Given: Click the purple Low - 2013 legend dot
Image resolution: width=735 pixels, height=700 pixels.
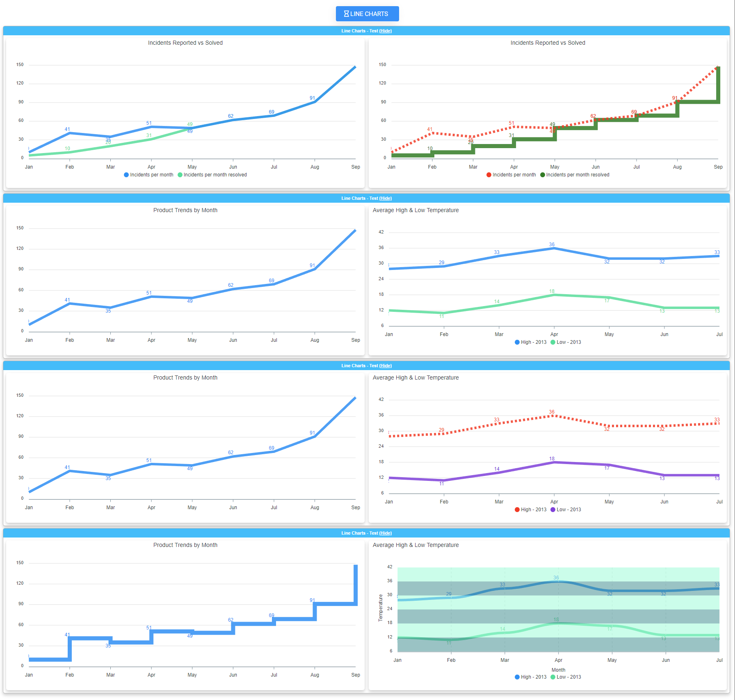Looking at the screenshot, I should [553, 510].
